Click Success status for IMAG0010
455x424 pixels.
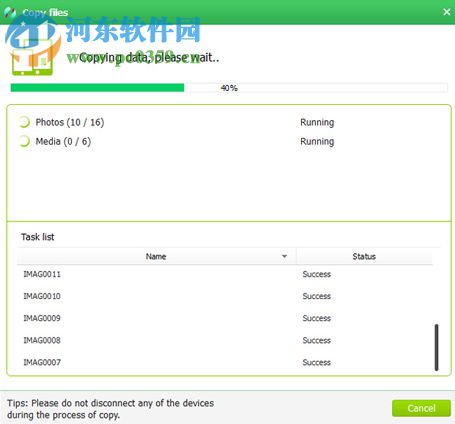point(317,296)
